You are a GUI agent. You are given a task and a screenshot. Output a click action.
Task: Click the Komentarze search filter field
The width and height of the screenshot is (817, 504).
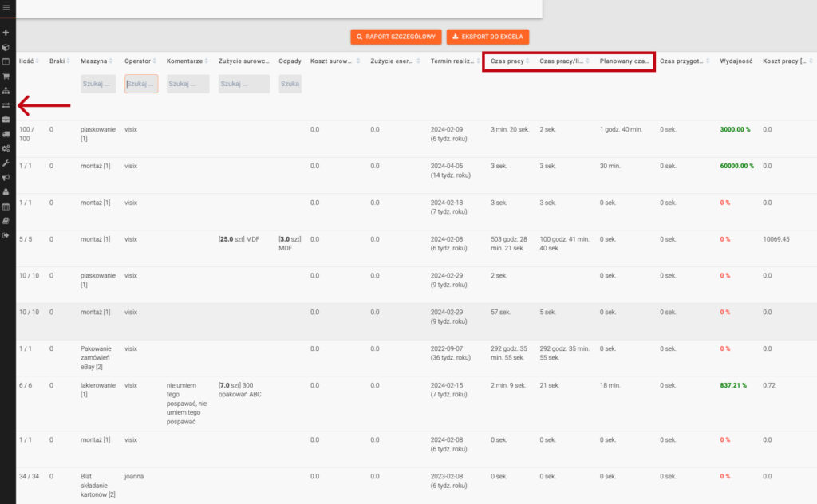(x=187, y=84)
